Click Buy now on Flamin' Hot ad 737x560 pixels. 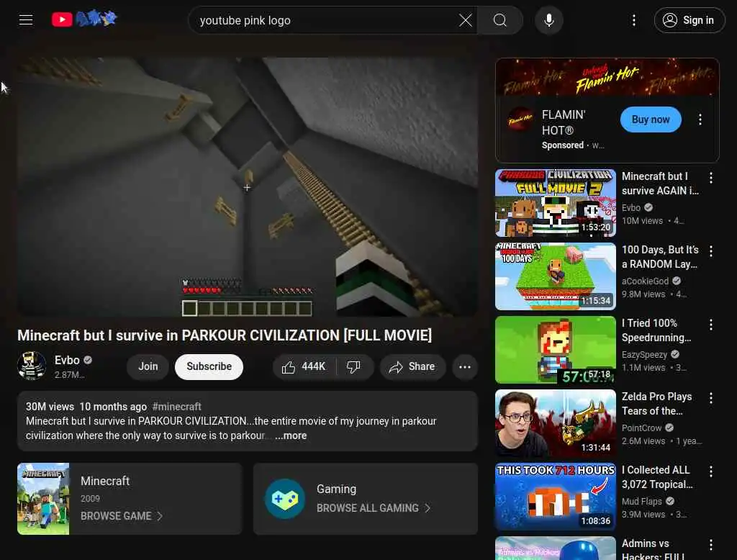(x=651, y=119)
